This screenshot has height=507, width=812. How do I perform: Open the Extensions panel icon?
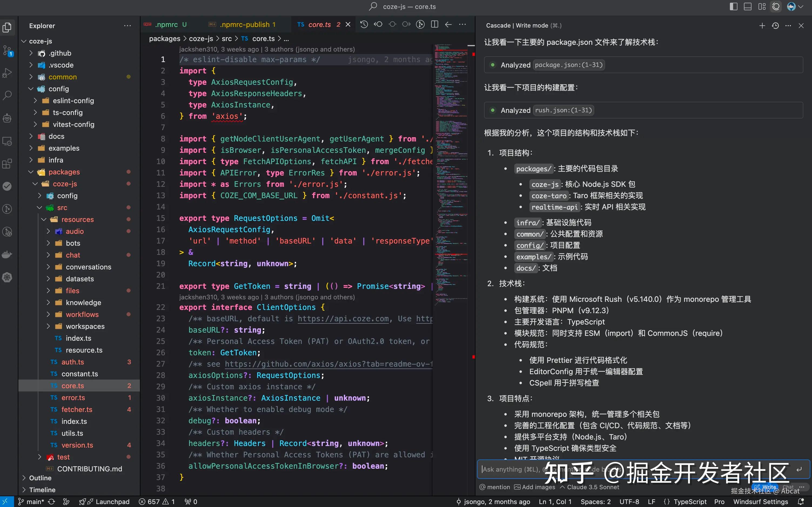pyautogui.click(x=7, y=164)
